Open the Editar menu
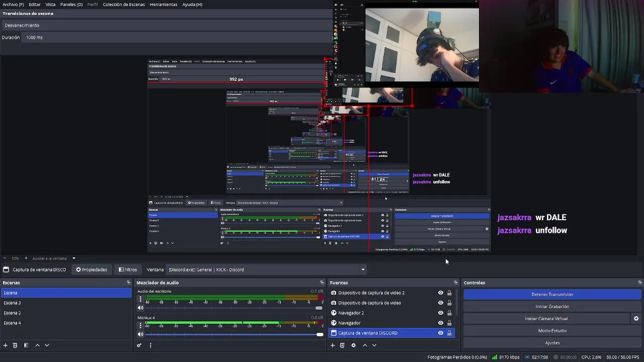The width and height of the screenshot is (644, 362). [x=35, y=5]
